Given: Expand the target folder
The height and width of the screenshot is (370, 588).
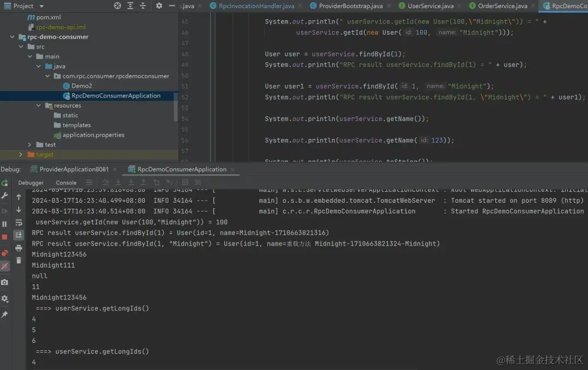Looking at the screenshot, I should pos(21,154).
